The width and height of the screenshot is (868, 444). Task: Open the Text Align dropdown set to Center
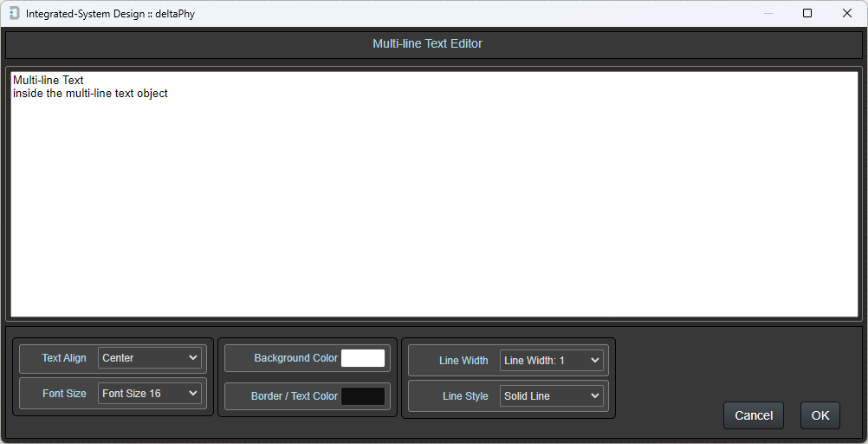pyautogui.click(x=150, y=358)
